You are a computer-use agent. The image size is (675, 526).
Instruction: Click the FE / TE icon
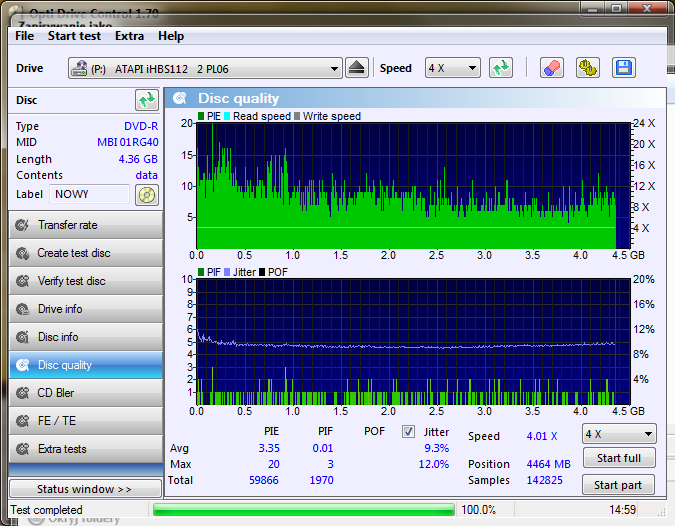pyautogui.click(x=22, y=421)
